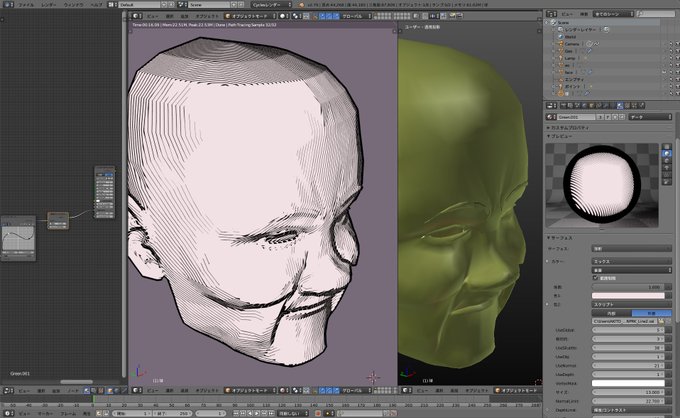Open the レンダー menu in top bar
Viewport: 680px width, 418px height.
[49, 5]
